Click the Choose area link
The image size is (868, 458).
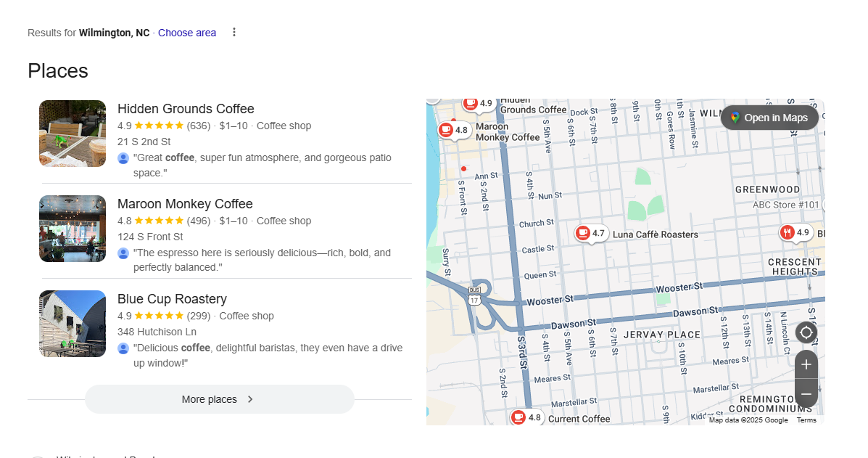[x=187, y=33]
